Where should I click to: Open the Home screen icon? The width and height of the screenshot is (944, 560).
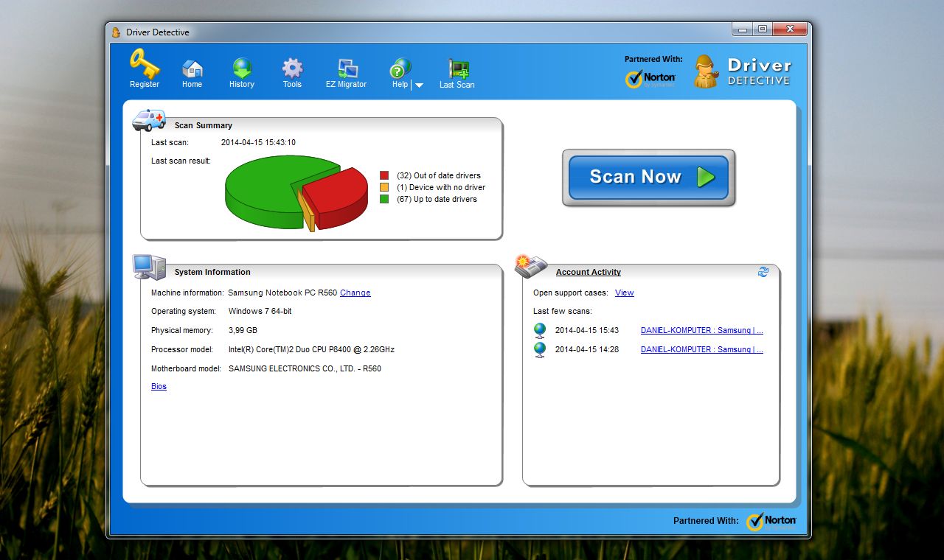pos(192,66)
